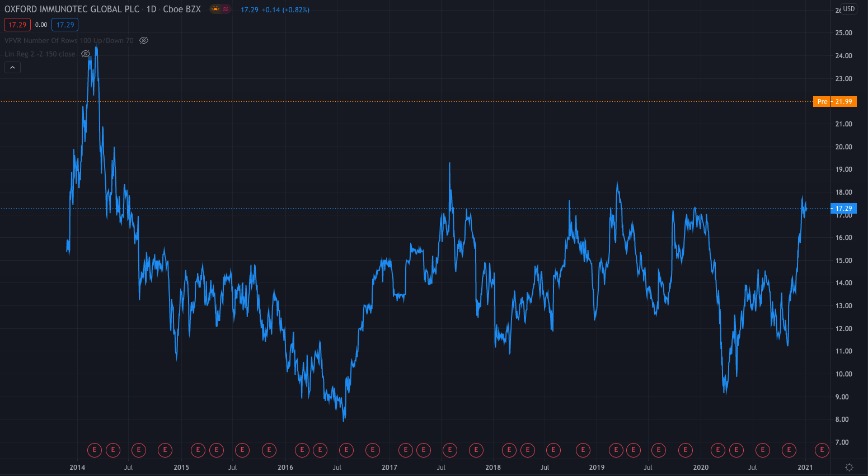
Task: Click the pink wavy data status icon
Action: (226, 10)
